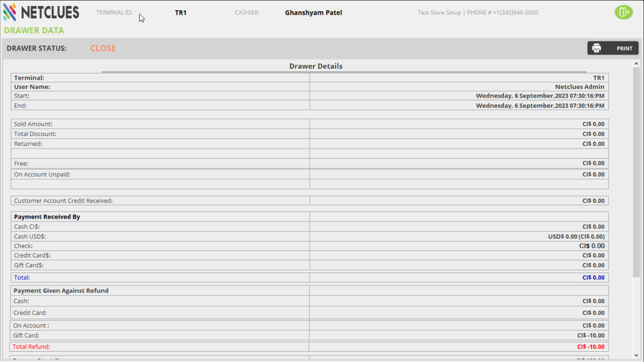This screenshot has height=362, width=644.
Task: Click the green logout icon
Action: coord(623,12)
